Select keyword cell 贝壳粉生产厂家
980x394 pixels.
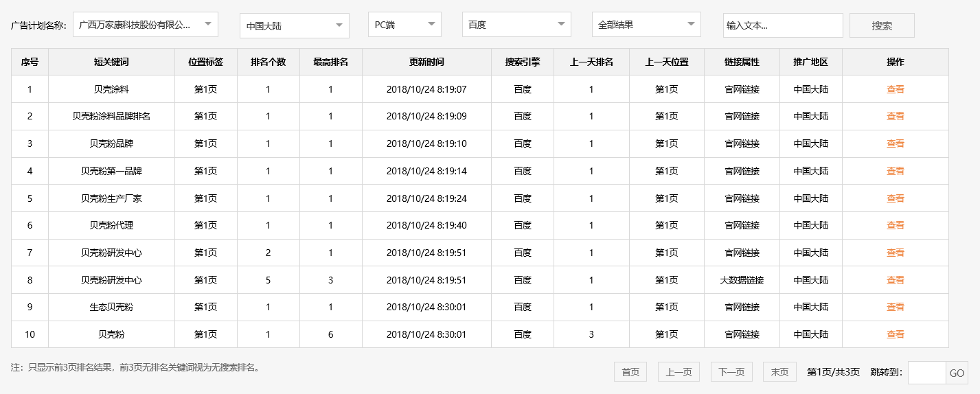pyautogui.click(x=111, y=198)
